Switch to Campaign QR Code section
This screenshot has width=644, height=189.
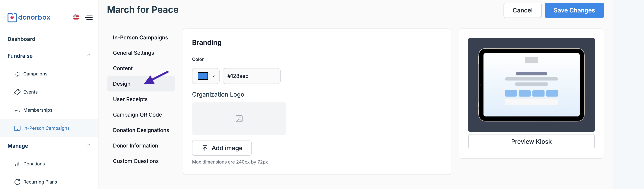pos(137,115)
